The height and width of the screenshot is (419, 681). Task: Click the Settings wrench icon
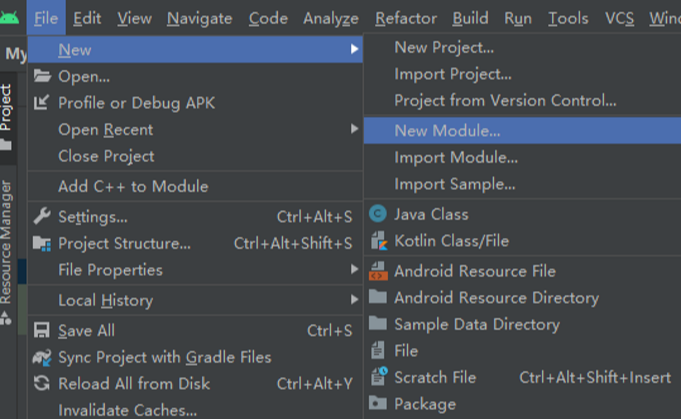point(41,216)
